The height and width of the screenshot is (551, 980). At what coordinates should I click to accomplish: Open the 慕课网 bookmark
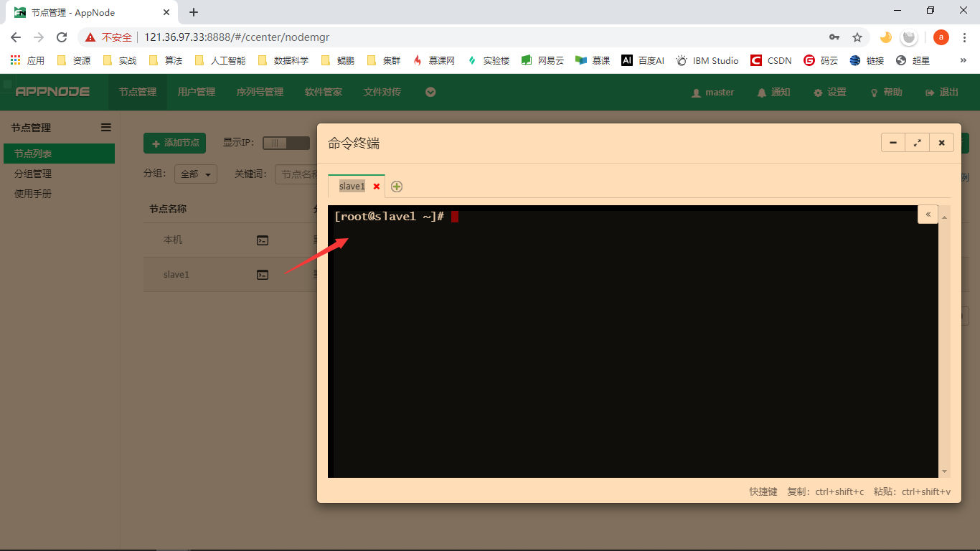click(x=434, y=60)
